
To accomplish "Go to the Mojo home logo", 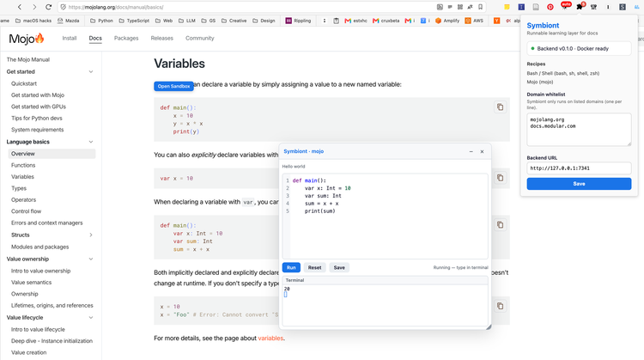I will (27, 39).
